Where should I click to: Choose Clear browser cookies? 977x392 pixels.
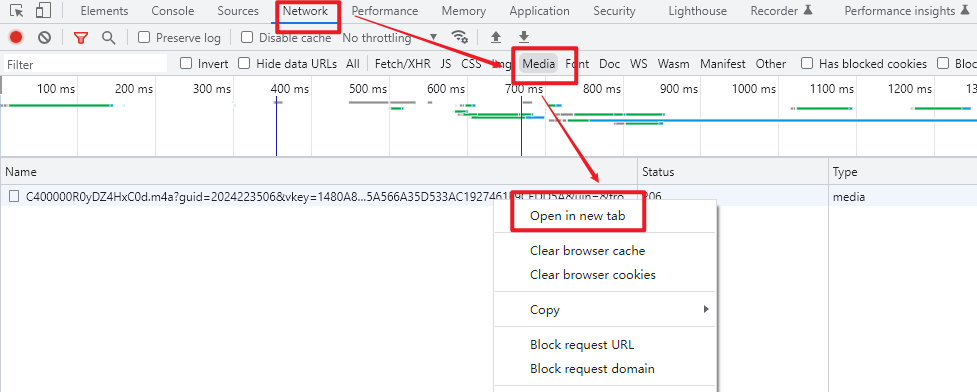[593, 274]
